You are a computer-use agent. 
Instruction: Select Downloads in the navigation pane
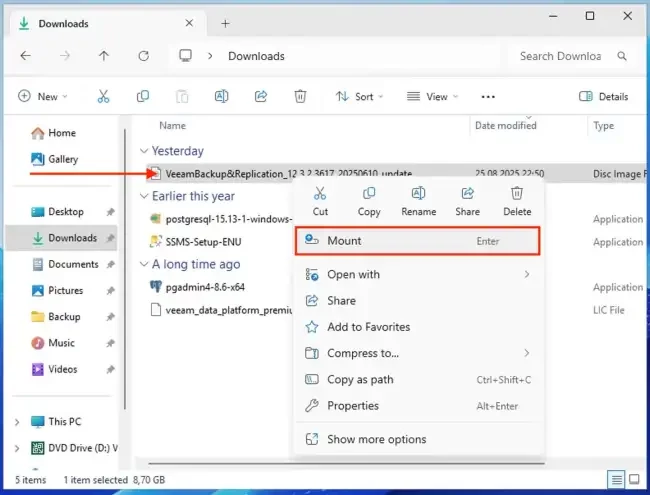pyautogui.click(x=61, y=238)
